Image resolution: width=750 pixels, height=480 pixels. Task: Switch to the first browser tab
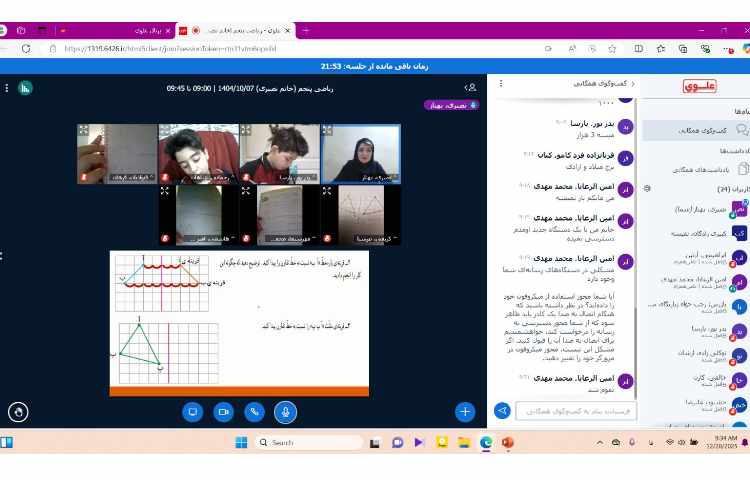117,31
